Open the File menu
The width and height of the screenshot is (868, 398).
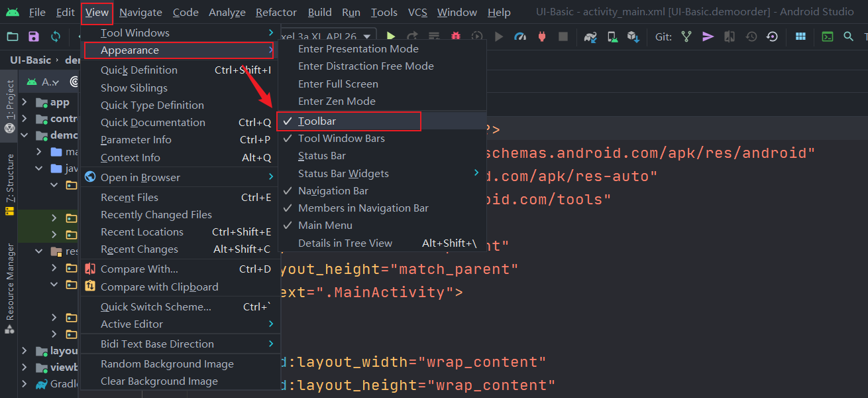click(x=38, y=13)
